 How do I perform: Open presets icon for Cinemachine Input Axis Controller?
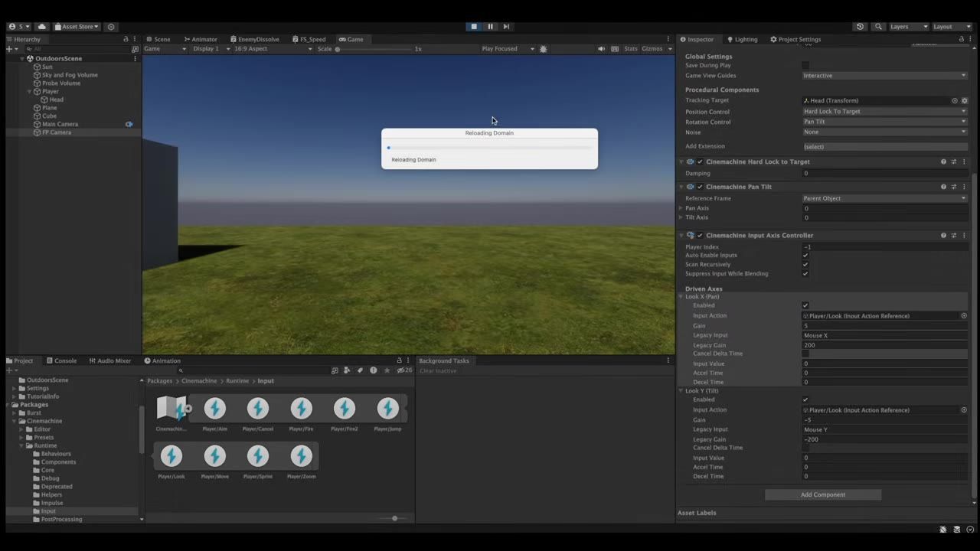[953, 236]
